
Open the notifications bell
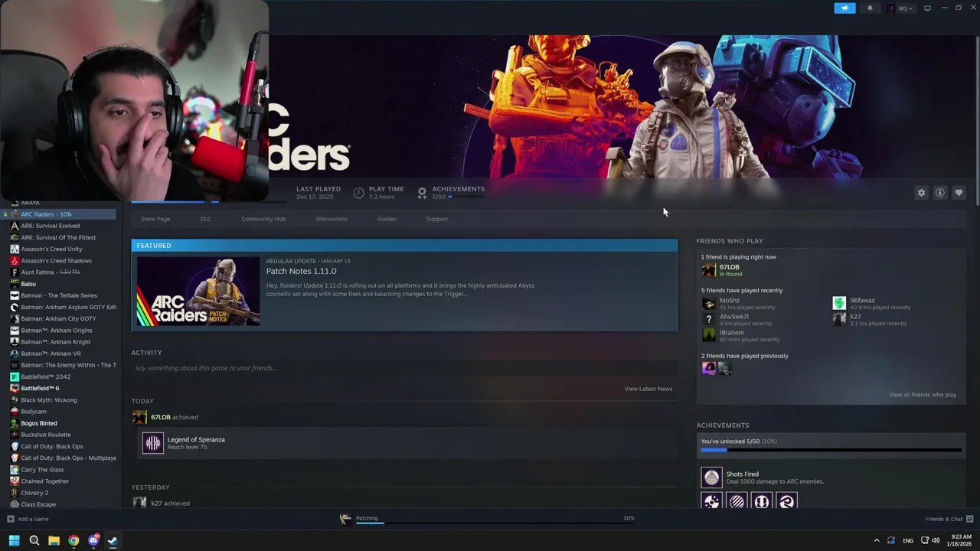(870, 8)
